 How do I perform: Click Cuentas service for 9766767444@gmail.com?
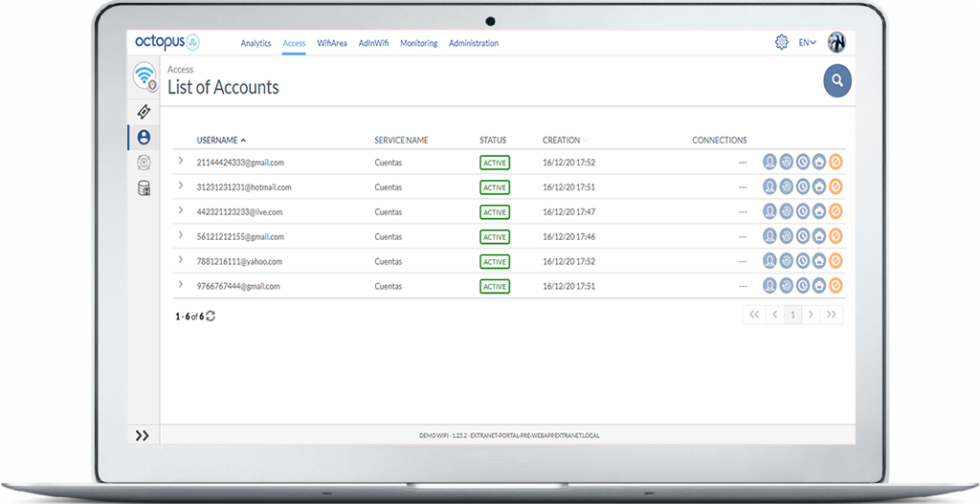[x=389, y=287]
